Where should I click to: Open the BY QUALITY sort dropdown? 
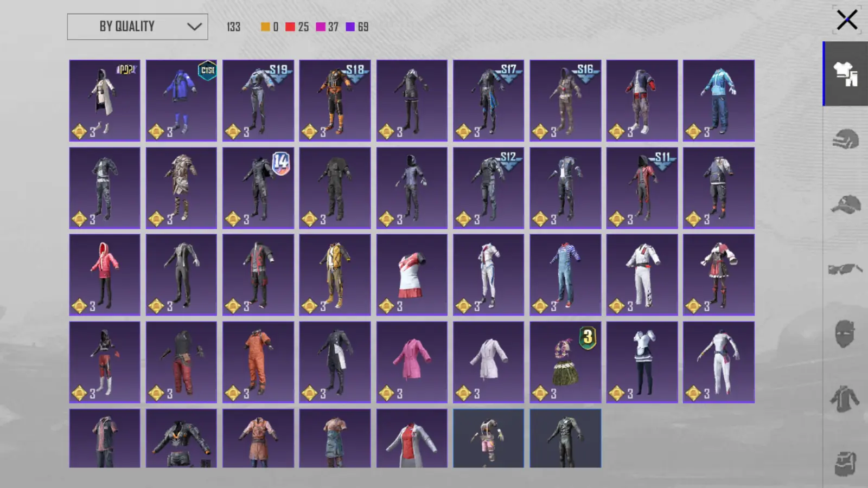[137, 27]
